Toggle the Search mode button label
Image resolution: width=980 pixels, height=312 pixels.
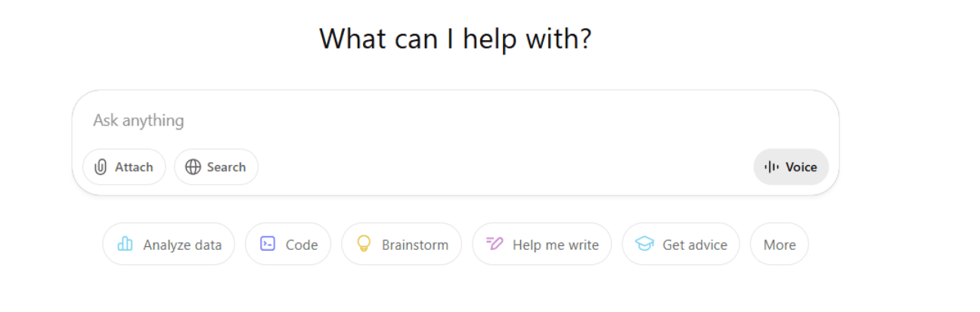(x=226, y=167)
